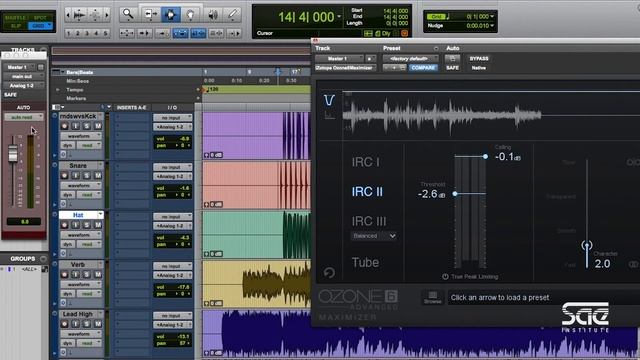
Task: Open Snare input 'no input' selector
Action: (173, 167)
